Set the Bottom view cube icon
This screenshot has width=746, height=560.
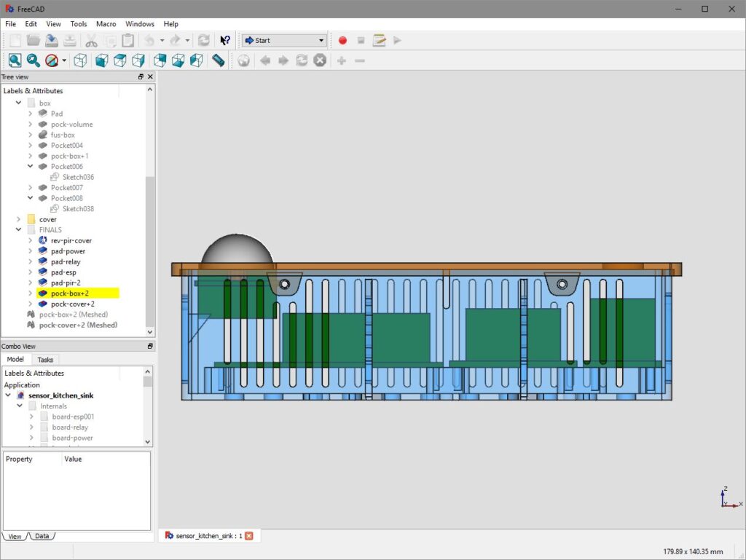pos(178,60)
